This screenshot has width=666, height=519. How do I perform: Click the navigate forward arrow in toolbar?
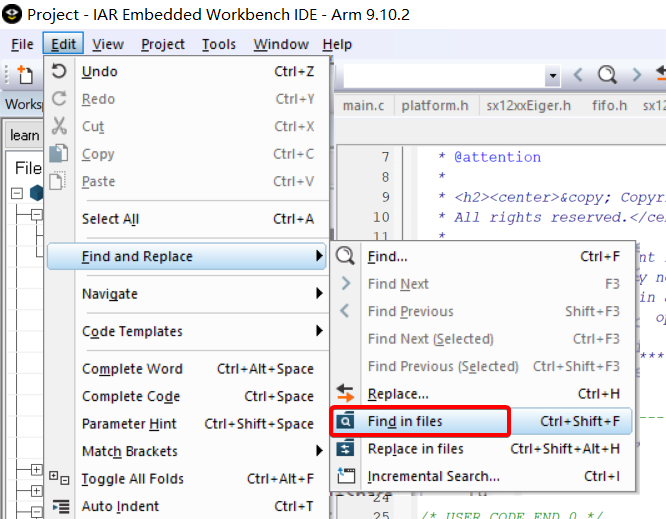point(636,75)
